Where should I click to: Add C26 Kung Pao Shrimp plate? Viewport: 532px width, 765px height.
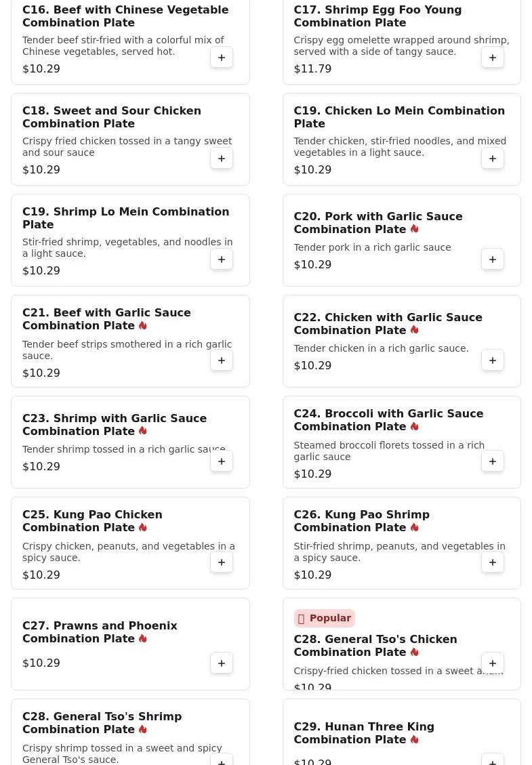click(493, 562)
